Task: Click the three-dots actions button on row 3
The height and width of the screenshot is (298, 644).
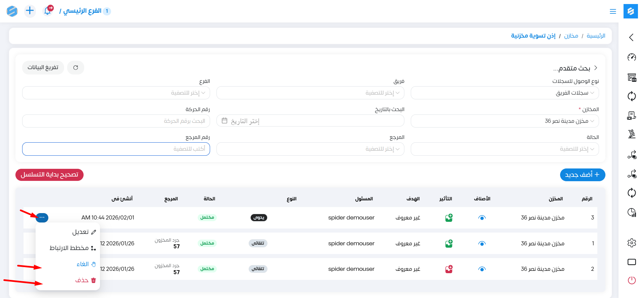Action: [42, 217]
